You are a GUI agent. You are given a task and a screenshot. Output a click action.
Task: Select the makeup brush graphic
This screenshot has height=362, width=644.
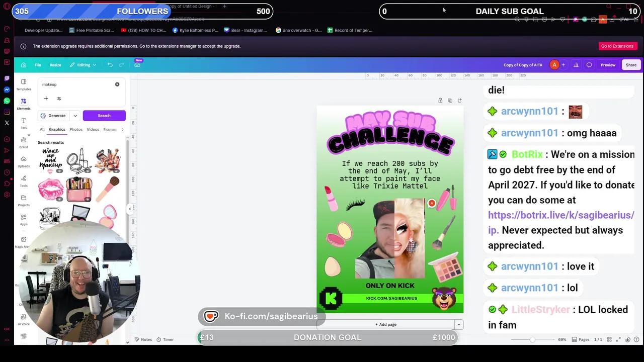pos(107,189)
